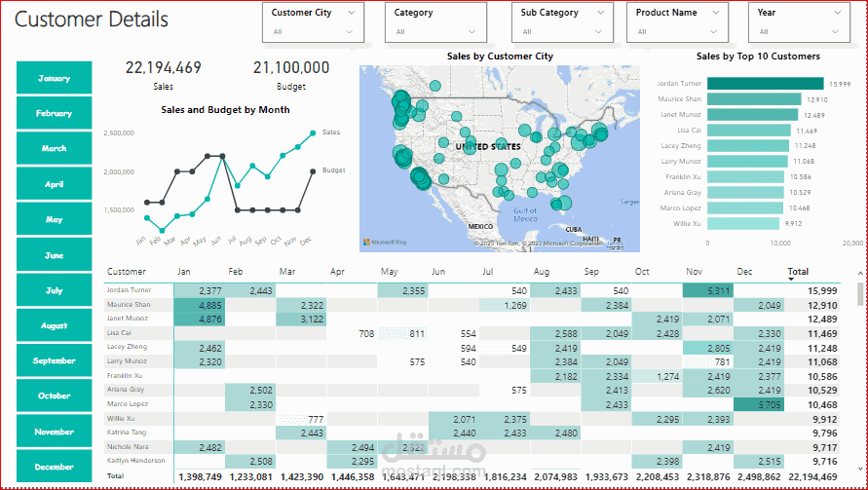The image size is (868, 490).
Task: Click the Nov column header in table
Action: point(695,272)
